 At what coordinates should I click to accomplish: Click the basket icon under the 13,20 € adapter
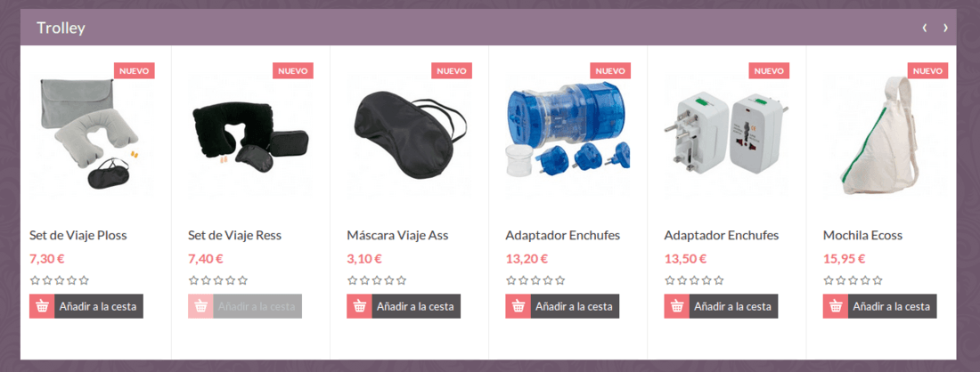pos(519,306)
